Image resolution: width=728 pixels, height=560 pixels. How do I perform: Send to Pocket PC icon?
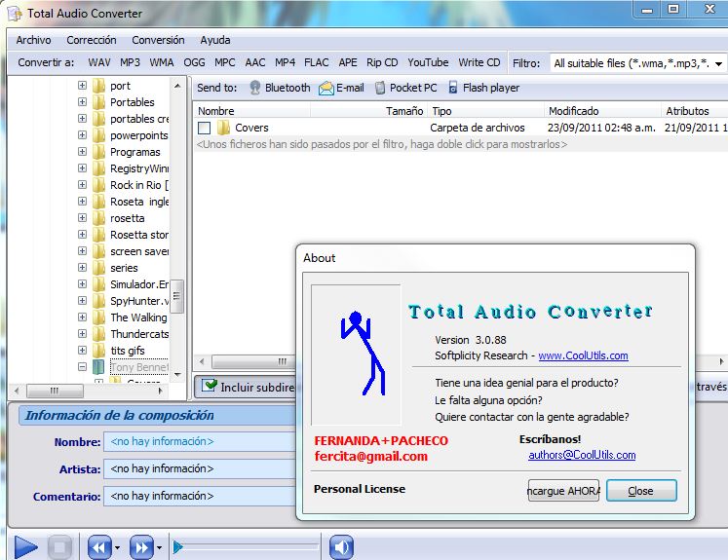[380, 88]
